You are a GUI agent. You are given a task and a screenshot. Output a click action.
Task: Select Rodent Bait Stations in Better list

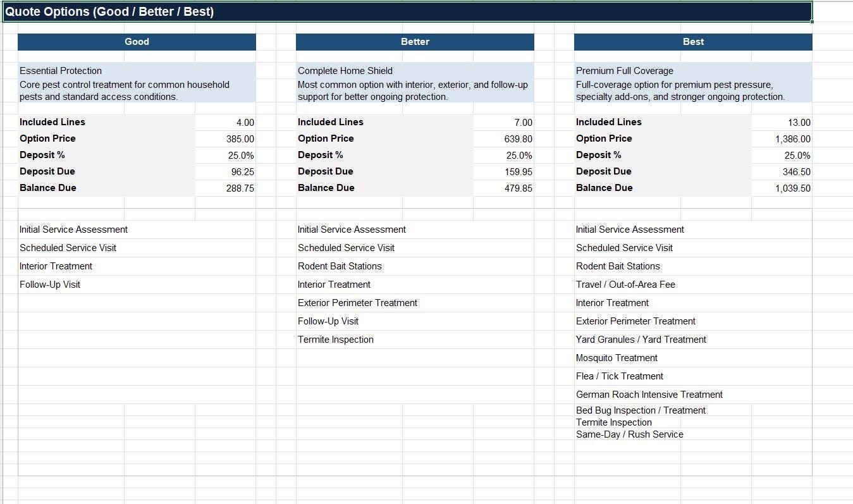coord(415,266)
